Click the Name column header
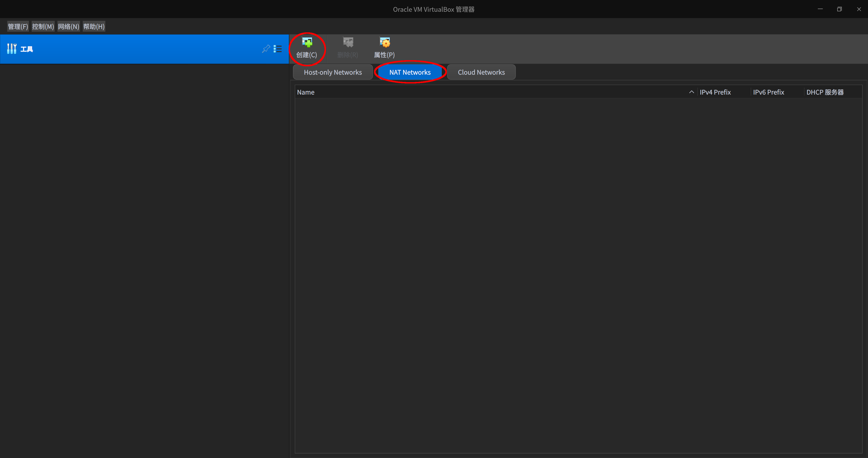This screenshot has height=458, width=868. point(305,92)
